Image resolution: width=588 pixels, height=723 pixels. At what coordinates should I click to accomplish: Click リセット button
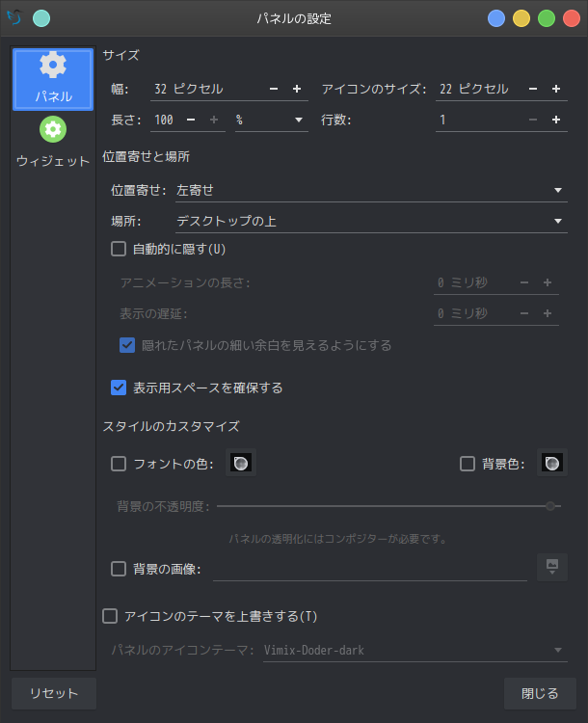(x=54, y=693)
